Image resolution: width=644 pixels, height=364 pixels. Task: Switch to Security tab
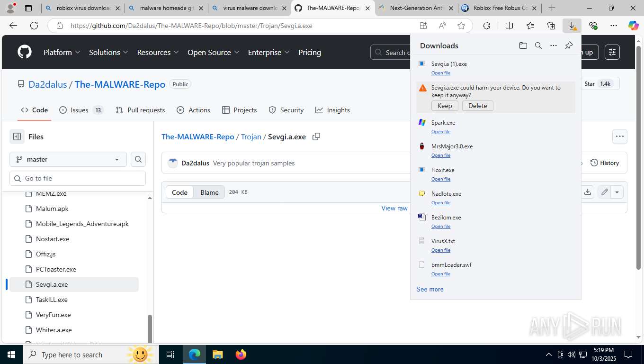(x=286, y=110)
